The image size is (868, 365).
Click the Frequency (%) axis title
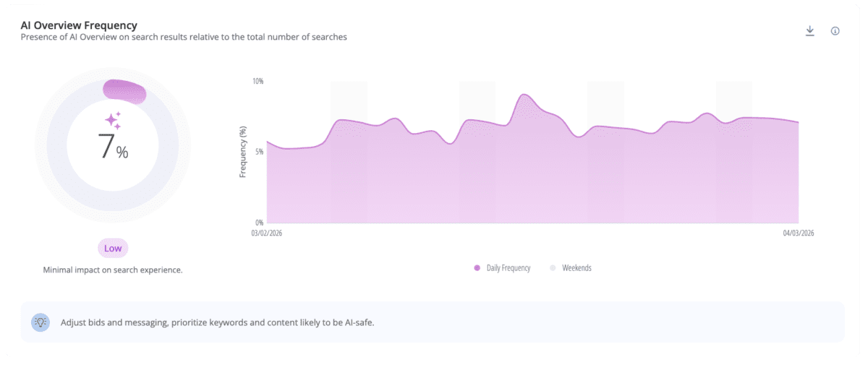[244, 152]
